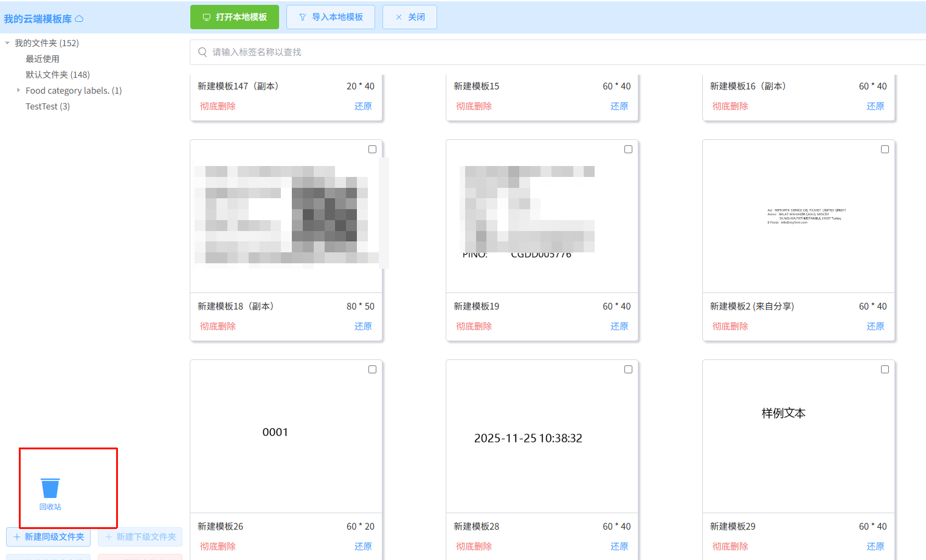Click 导入本地模板 button
Image resolution: width=926 pixels, height=560 pixels.
[331, 17]
